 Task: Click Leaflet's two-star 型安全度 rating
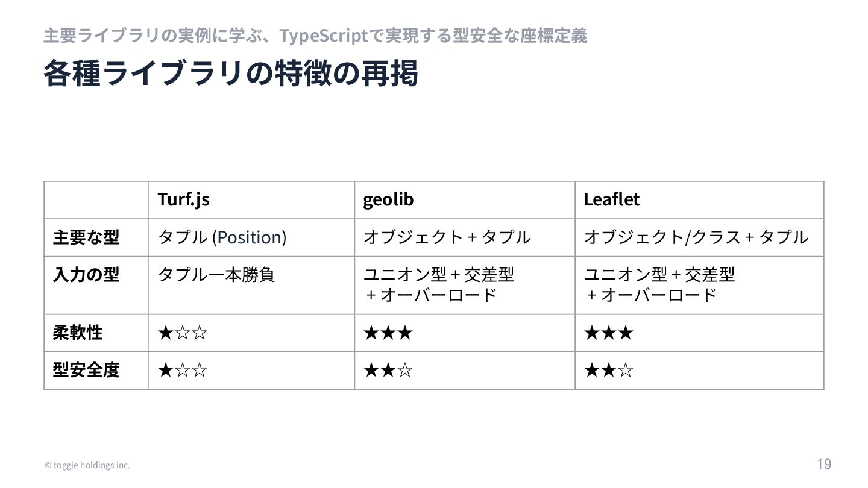[609, 370]
